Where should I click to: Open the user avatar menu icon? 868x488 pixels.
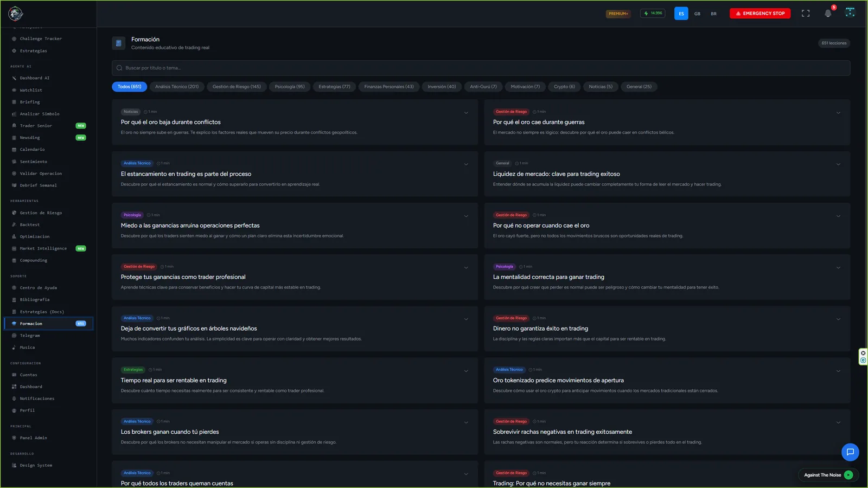(x=850, y=13)
